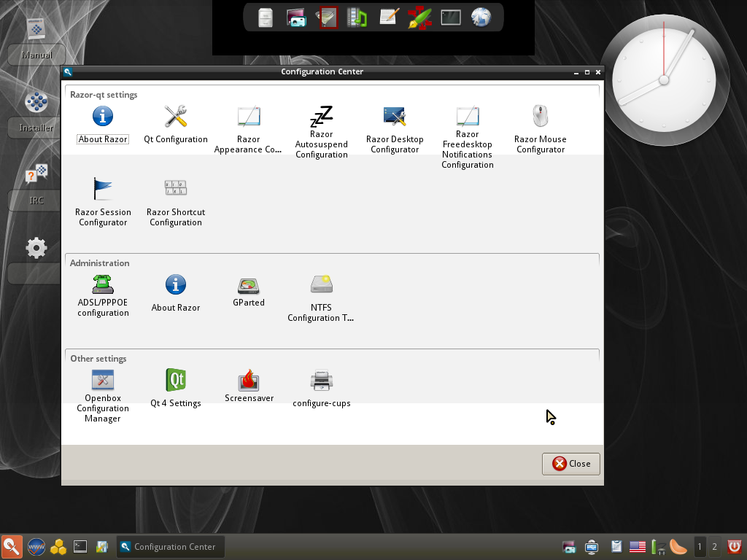This screenshot has height=560, width=747.
Task: Click the analog clock desktop widget
Action: click(664, 80)
